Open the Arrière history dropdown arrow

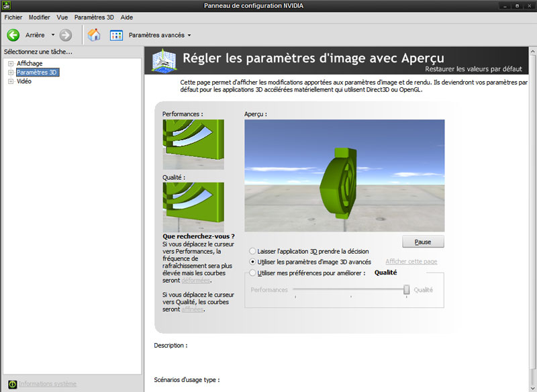pos(53,35)
